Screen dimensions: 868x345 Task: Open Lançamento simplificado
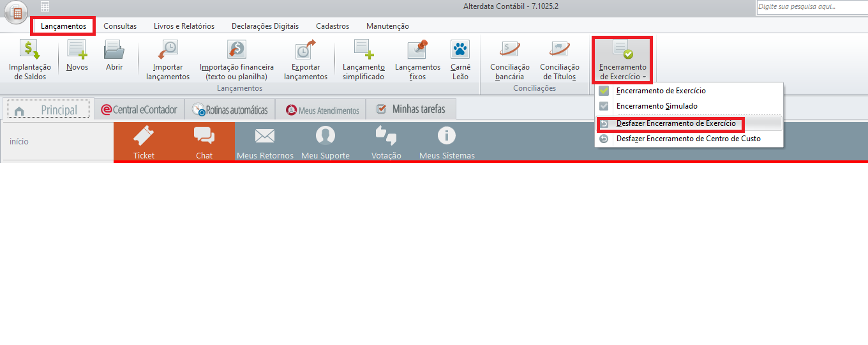tap(363, 60)
